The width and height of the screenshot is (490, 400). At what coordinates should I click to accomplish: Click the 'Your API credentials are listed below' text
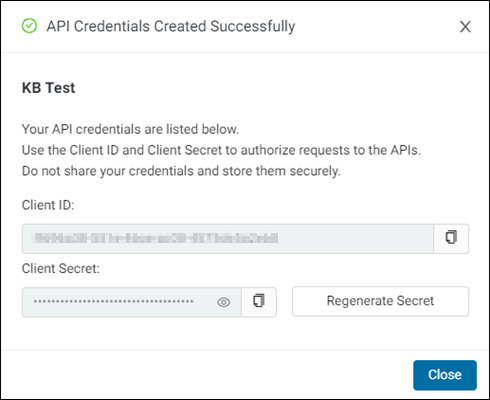pos(130,129)
